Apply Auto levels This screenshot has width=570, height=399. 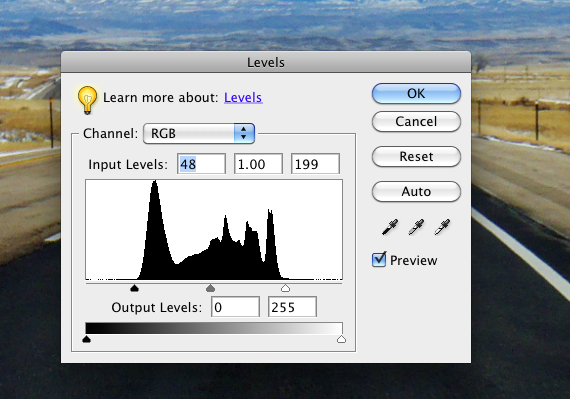[416, 192]
